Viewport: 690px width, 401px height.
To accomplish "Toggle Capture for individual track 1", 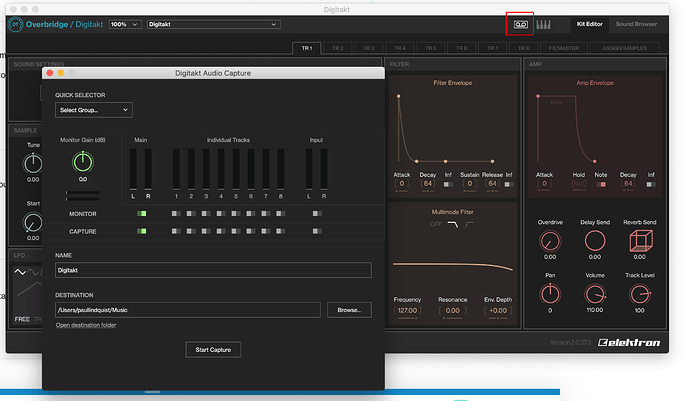I will (x=176, y=231).
